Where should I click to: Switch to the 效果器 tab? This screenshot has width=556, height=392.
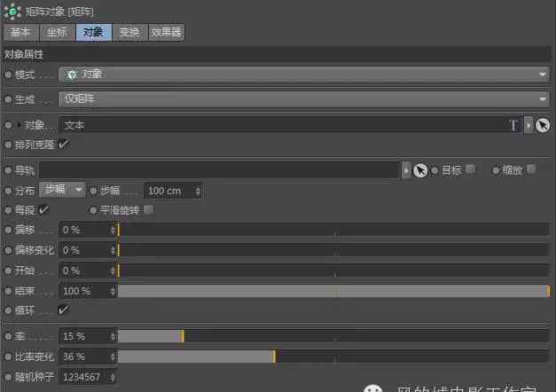[x=166, y=32]
